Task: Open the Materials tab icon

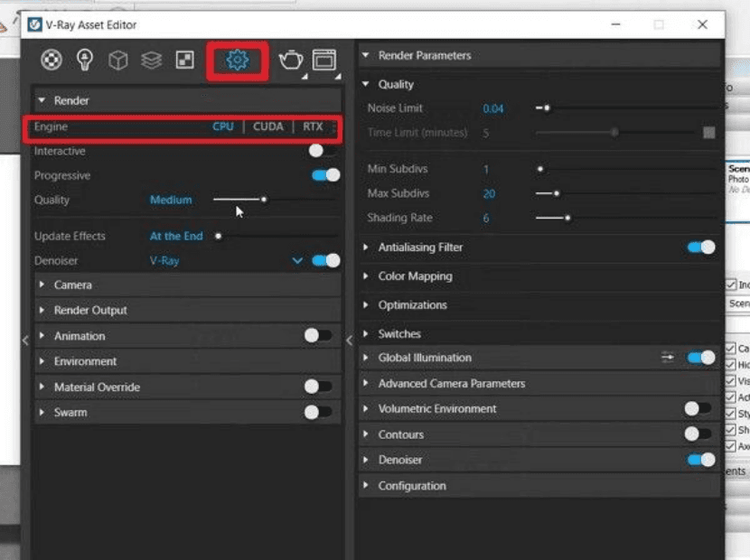Action: point(52,60)
